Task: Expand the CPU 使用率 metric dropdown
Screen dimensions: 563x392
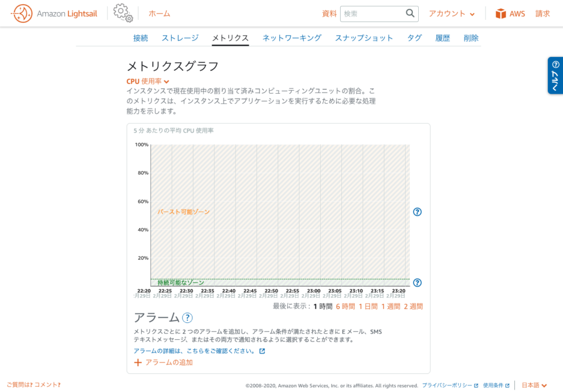Action: tap(148, 81)
